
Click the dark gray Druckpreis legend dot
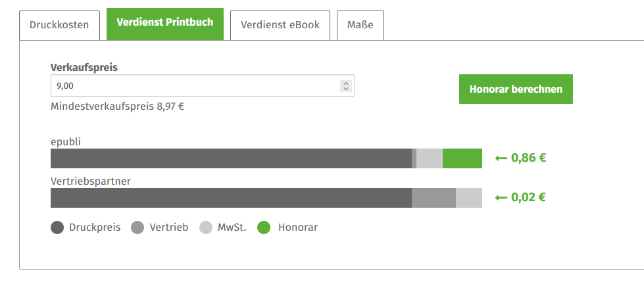coord(57,227)
